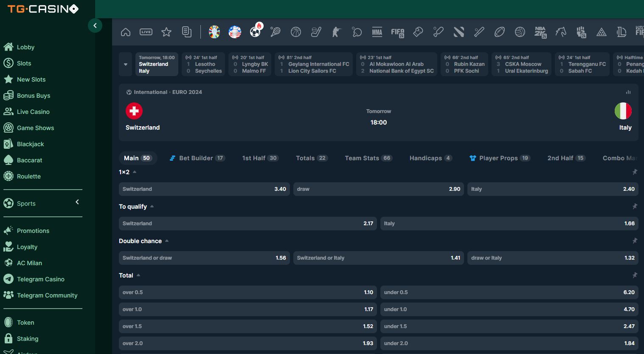Collapse the Total market section
The height and width of the screenshot is (354, 644).
138,275
